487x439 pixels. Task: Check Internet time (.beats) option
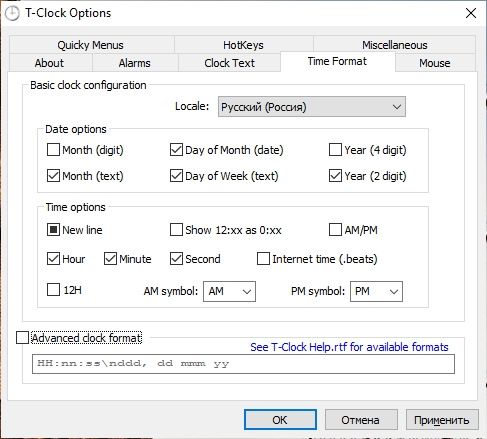pos(263,259)
